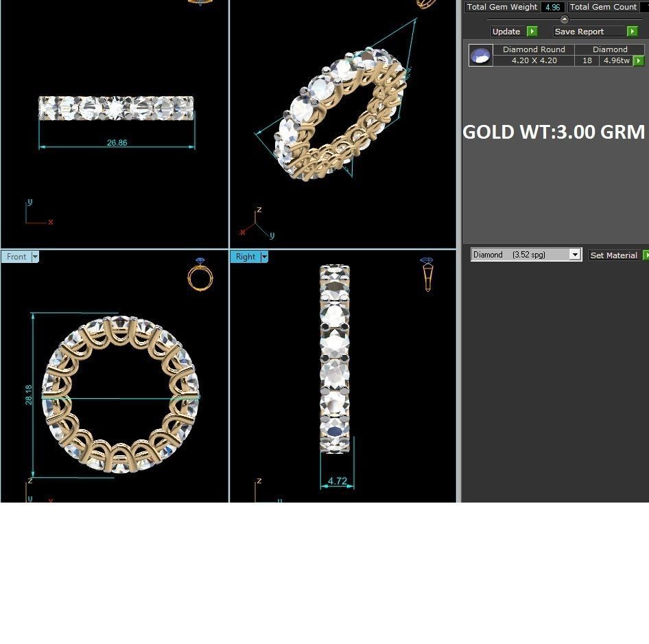Click the Diamond Round table cell

(x=534, y=49)
